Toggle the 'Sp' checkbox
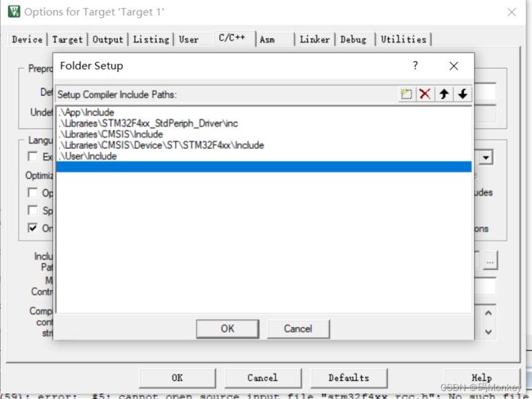Viewport: 532px width, 399px height. click(33, 210)
